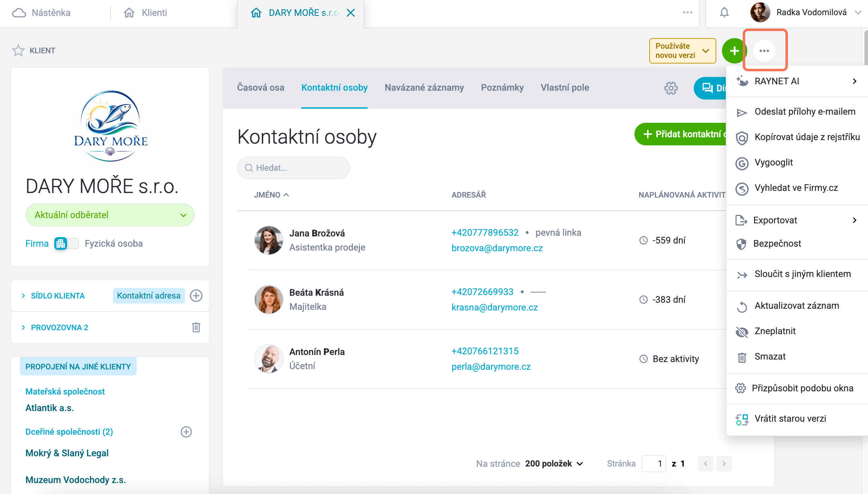Screen dimensions: 868x494
Task: Click the Přidat kontaktní osobu button
Action: 680,134
